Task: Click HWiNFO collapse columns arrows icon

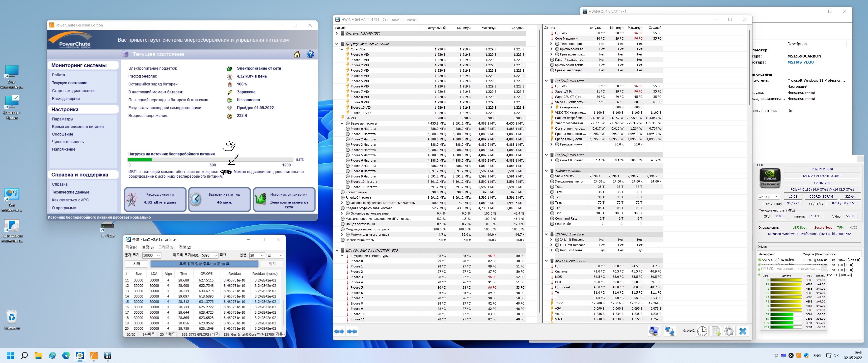Action: [352, 332]
